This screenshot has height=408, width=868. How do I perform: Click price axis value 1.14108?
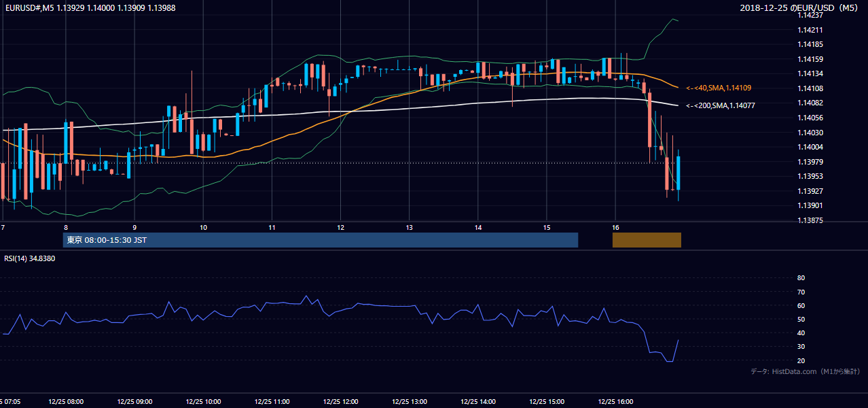810,88
